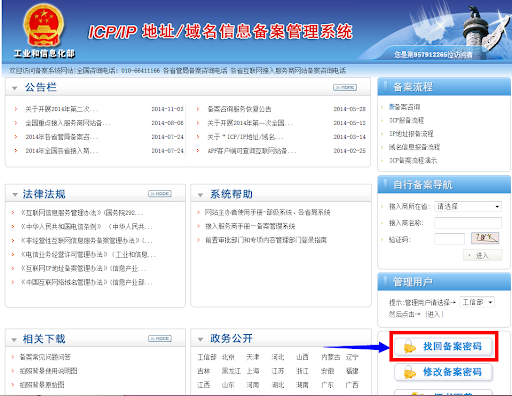The width and height of the screenshot is (512, 396).
Task: Select 北京 under 政务公开
Action: (228, 357)
